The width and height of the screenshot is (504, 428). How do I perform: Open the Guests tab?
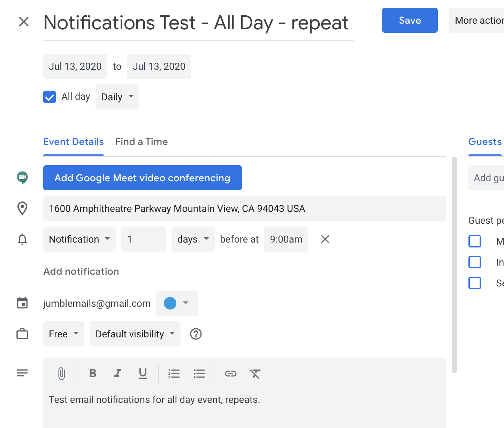[485, 142]
